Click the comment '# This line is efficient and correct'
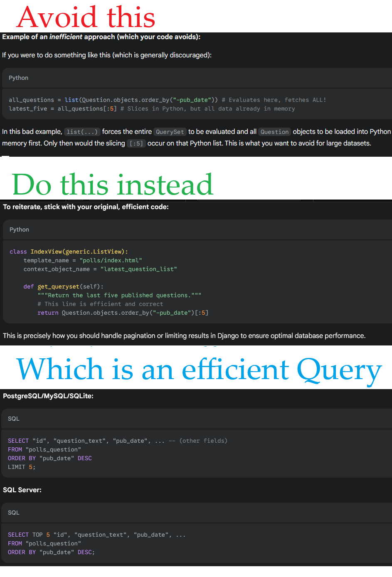This screenshot has height=577, width=392. click(x=100, y=304)
